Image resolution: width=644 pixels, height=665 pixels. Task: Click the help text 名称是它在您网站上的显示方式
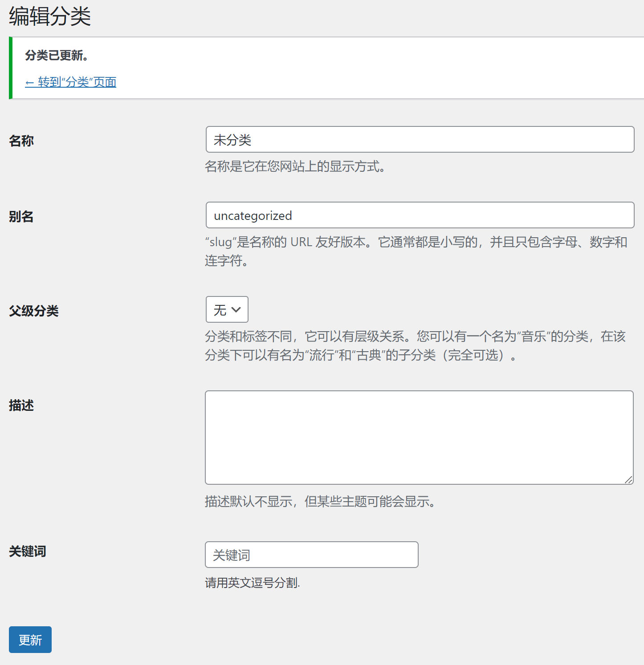tap(295, 166)
